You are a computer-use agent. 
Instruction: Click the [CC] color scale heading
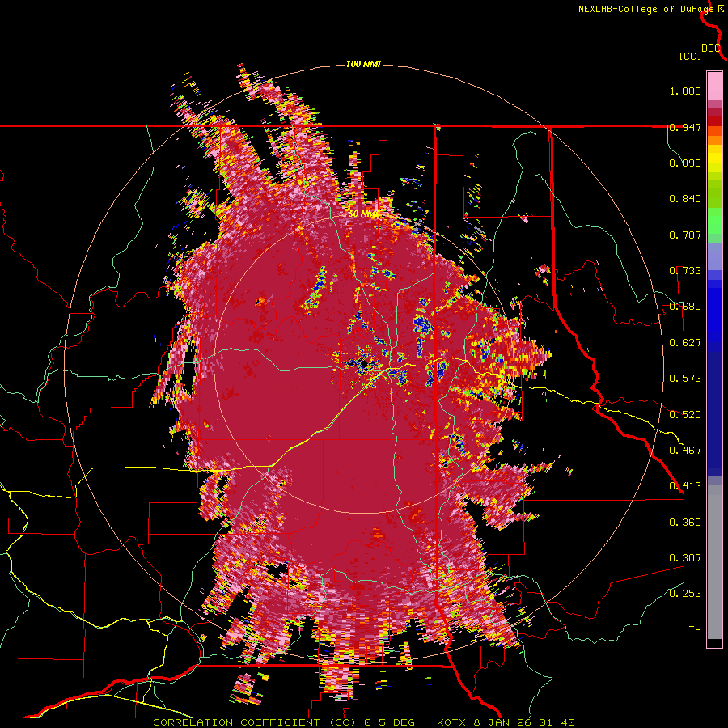691,56
